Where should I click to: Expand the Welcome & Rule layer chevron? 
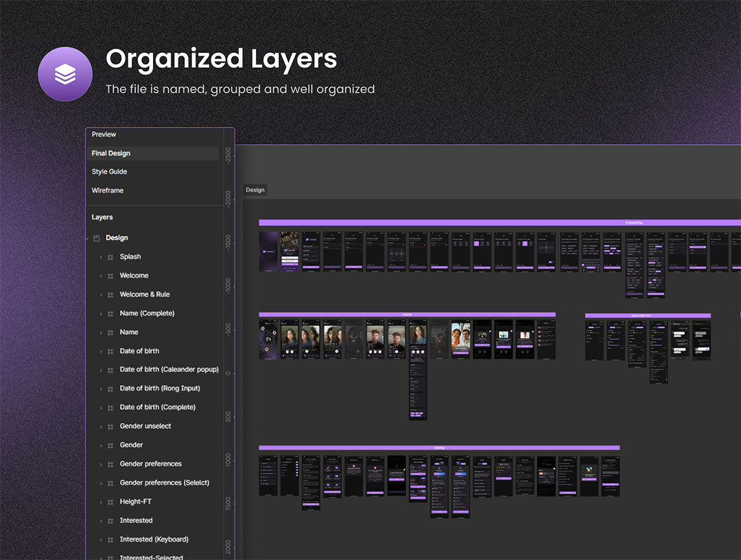[101, 294]
